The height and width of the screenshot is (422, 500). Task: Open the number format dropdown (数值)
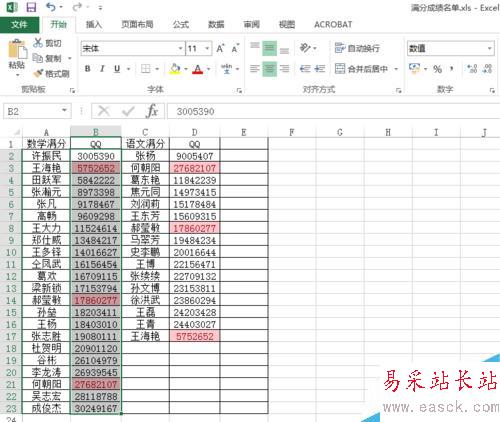tap(489, 49)
